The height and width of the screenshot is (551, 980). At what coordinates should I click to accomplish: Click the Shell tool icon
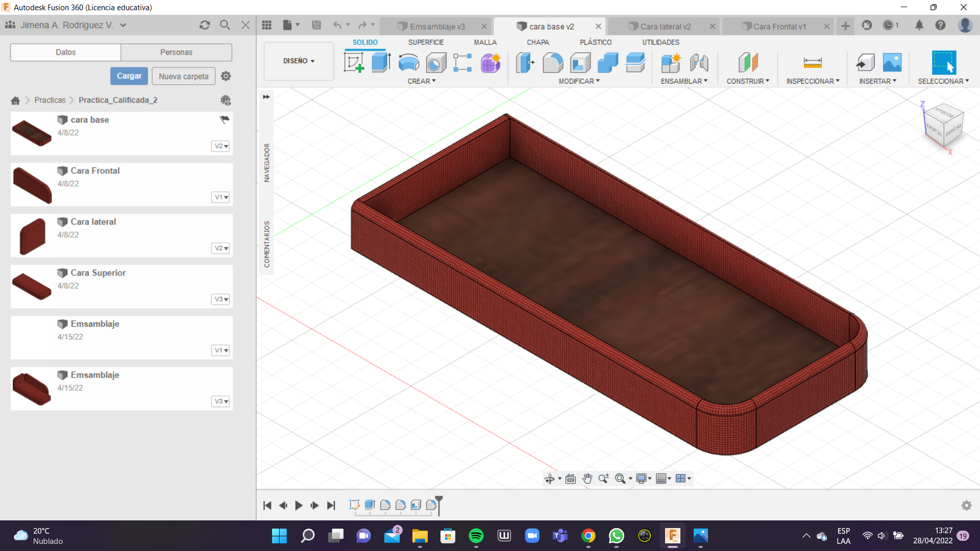(580, 63)
